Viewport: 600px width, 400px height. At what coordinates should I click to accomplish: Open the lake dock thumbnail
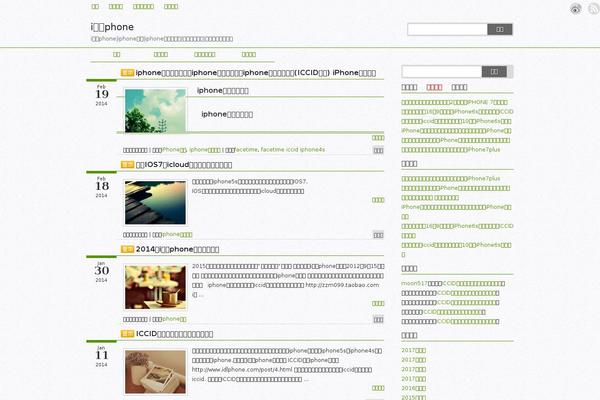[x=155, y=202]
